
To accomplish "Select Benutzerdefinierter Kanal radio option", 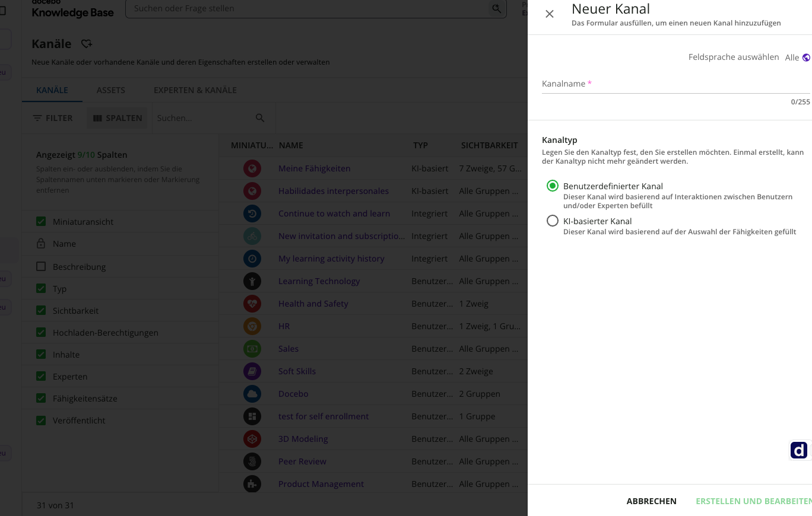I will [x=553, y=186].
